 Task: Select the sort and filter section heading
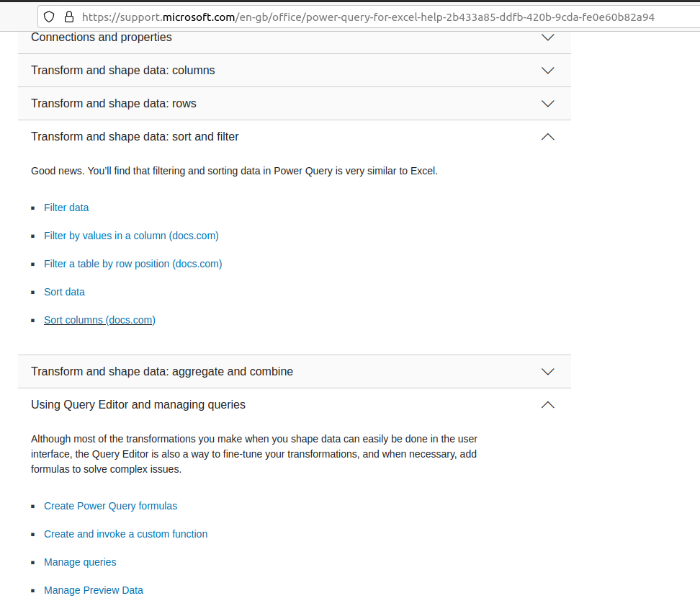(134, 136)
